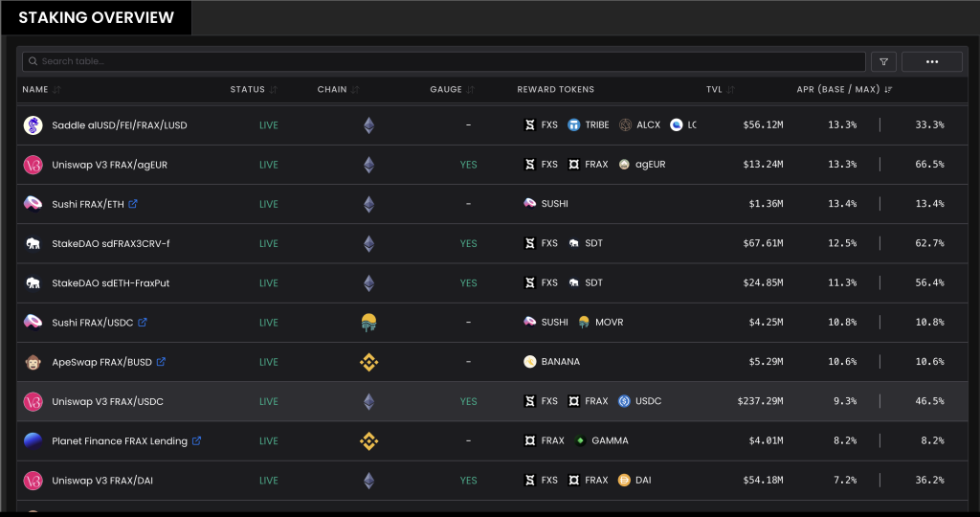Open external link icon for ApeSwap FRAX/BUSD
The width and height of the screenshot is (980, 517).
pos(161,361)
